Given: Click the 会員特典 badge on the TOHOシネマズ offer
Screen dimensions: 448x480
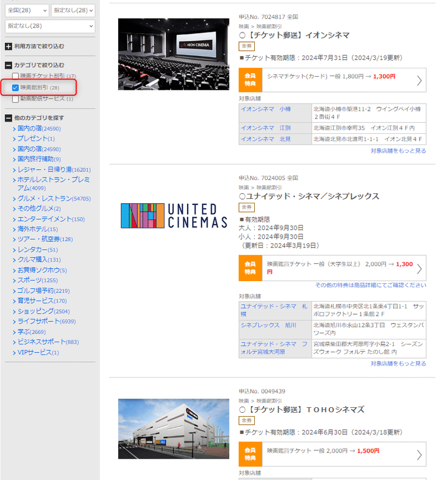Looking at the screenshot, I should [x=250, y=454].
